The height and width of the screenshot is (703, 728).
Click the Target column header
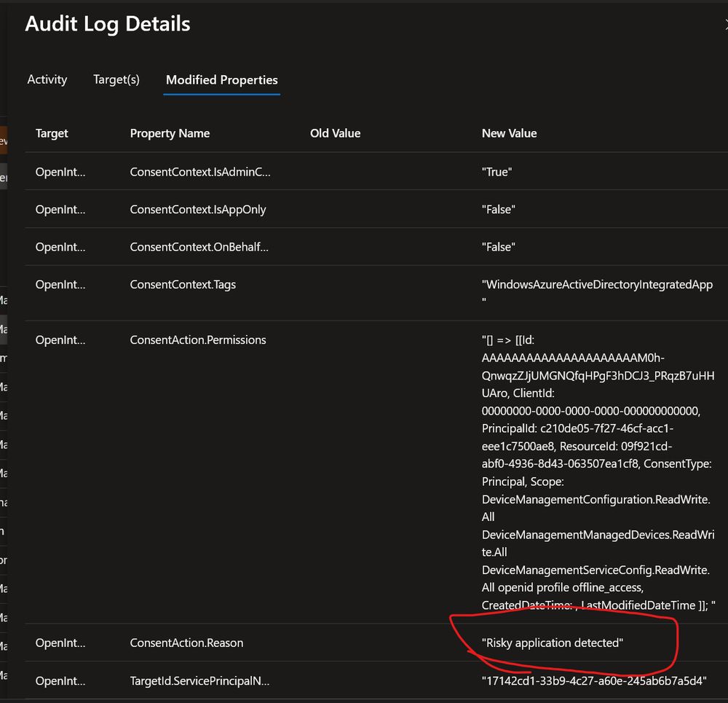click(x=52, y=133)
